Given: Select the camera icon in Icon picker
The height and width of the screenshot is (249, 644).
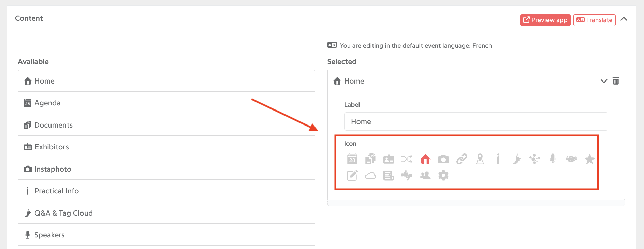Looking at the screenshot, I should (443, 159).
